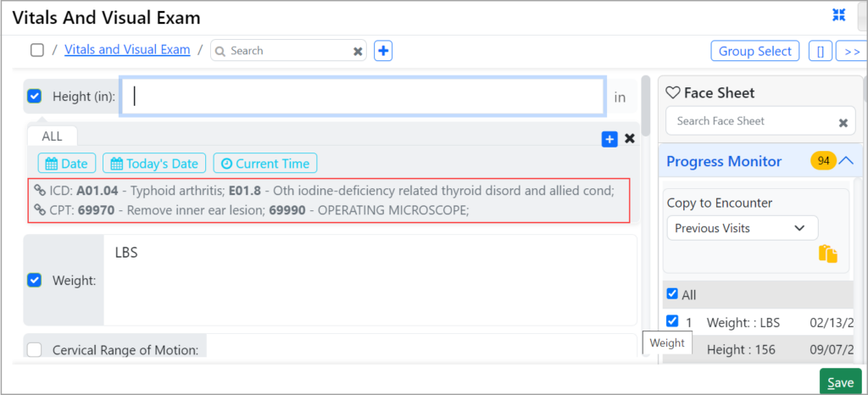Expand panel with the >> button

point(850,51)
